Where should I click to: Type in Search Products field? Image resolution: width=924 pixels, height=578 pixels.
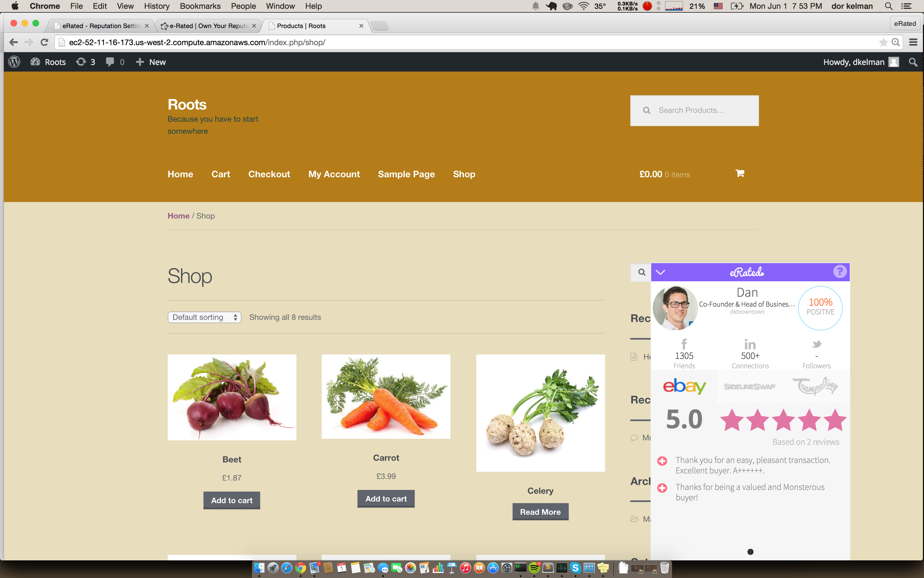click(x=694, y=110)
